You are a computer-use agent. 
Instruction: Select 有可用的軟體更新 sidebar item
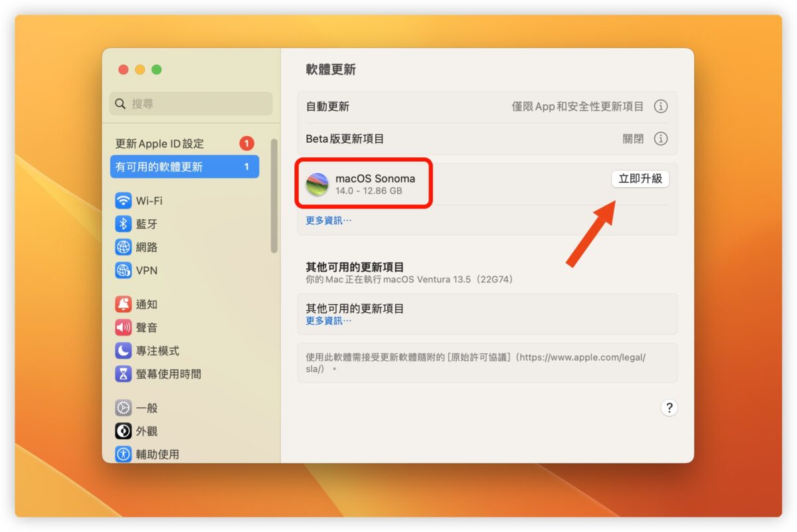click(184, 167)
